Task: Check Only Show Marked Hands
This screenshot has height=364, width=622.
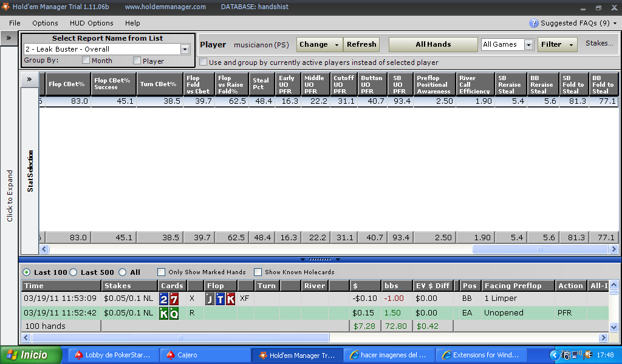Action: [162, 272]
